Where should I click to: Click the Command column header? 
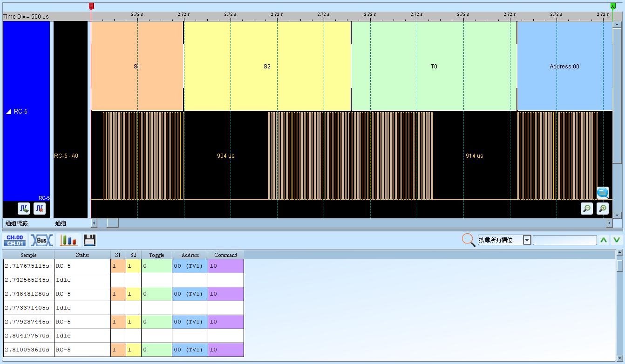[x=226, y=255]
